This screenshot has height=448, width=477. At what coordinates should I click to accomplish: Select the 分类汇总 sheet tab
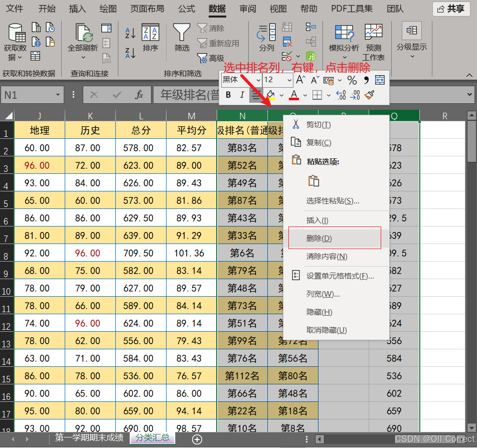pos(152,437)
